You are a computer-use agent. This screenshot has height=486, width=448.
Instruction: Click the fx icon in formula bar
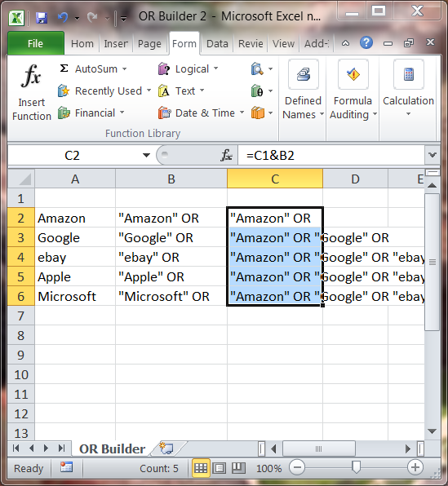pyautogui.click(x=227, y=155)
